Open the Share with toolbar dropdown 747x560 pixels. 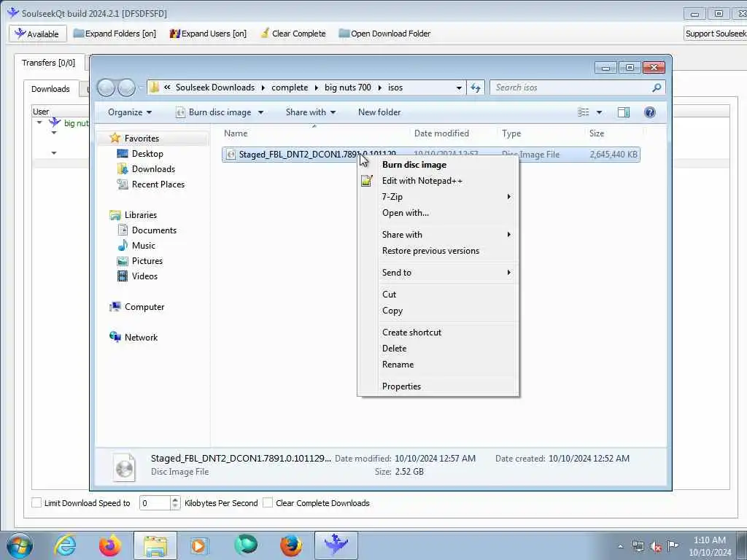click(311, 112)
